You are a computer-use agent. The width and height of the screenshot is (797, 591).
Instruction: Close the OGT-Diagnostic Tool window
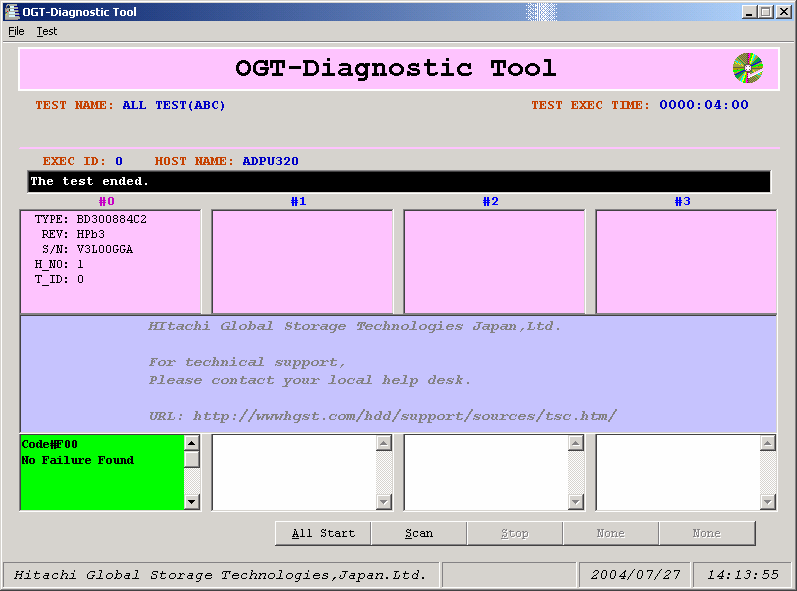(x=784, y=12)
